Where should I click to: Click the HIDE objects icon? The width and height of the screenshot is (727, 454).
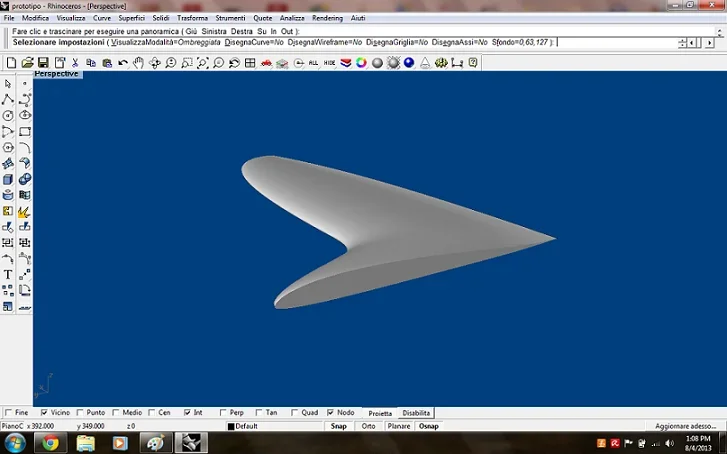(329, 63)
